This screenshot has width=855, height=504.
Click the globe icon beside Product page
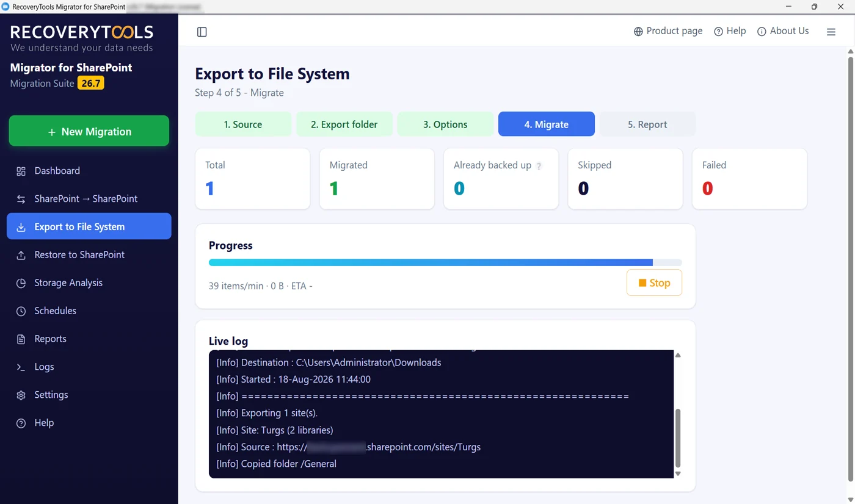(638, 32)
